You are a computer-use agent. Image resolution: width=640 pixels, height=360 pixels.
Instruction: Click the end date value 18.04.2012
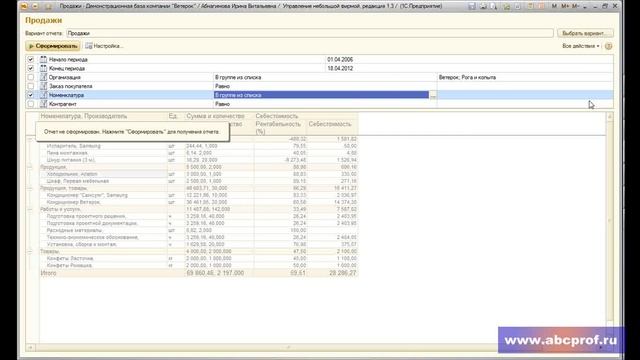point(340,69)
